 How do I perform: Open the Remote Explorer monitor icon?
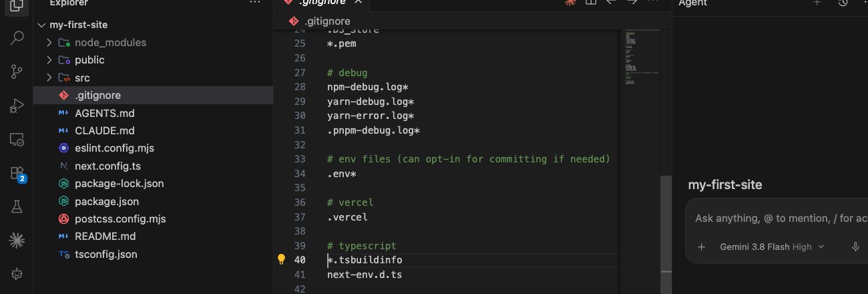pos(17,140)
